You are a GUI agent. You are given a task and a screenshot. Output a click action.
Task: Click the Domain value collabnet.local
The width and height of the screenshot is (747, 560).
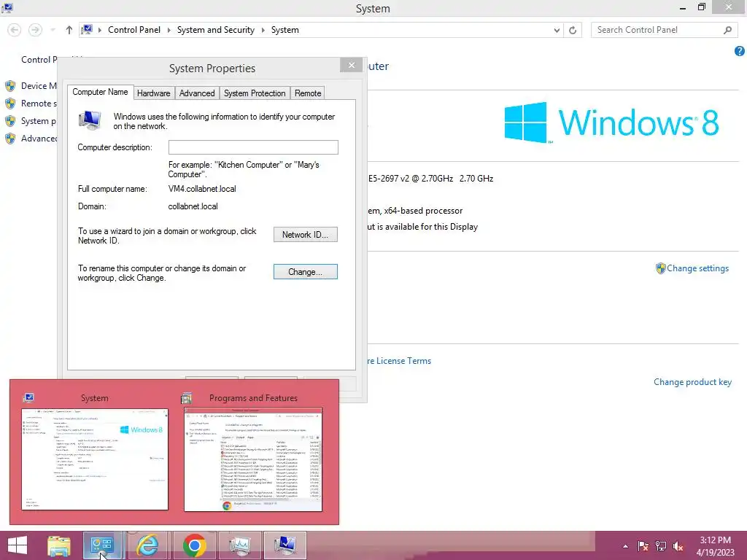[193, 206]
